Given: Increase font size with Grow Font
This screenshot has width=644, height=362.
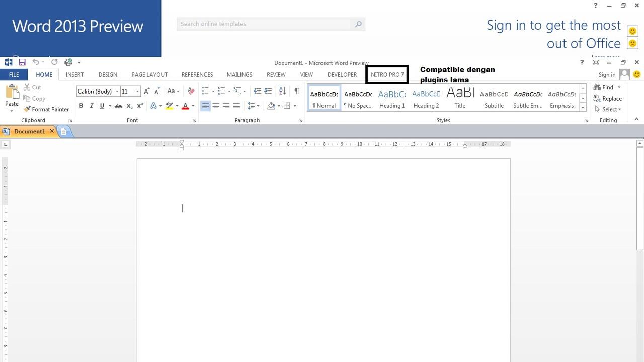Looking at the screenshot, I should [146, 91].
